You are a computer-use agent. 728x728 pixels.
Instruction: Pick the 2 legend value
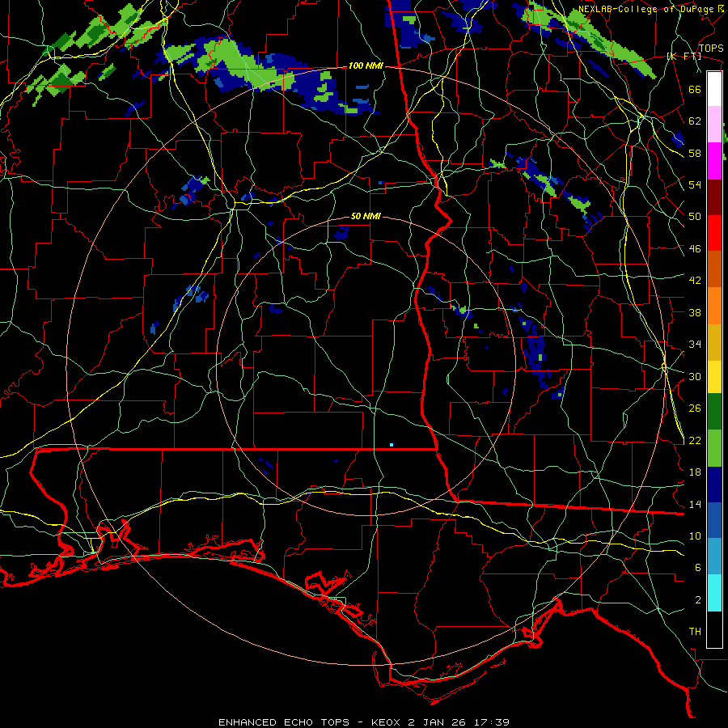point(698,600)
